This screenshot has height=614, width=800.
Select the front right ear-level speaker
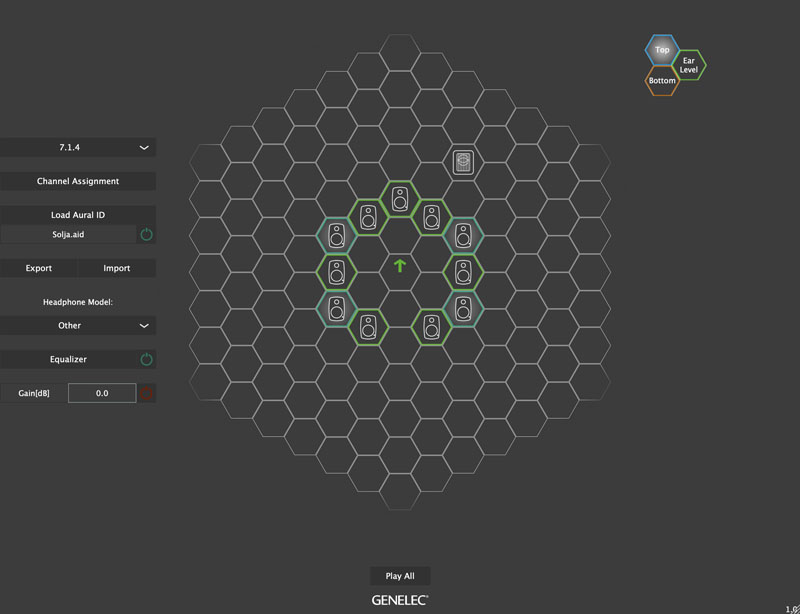[x=432, y=217]
